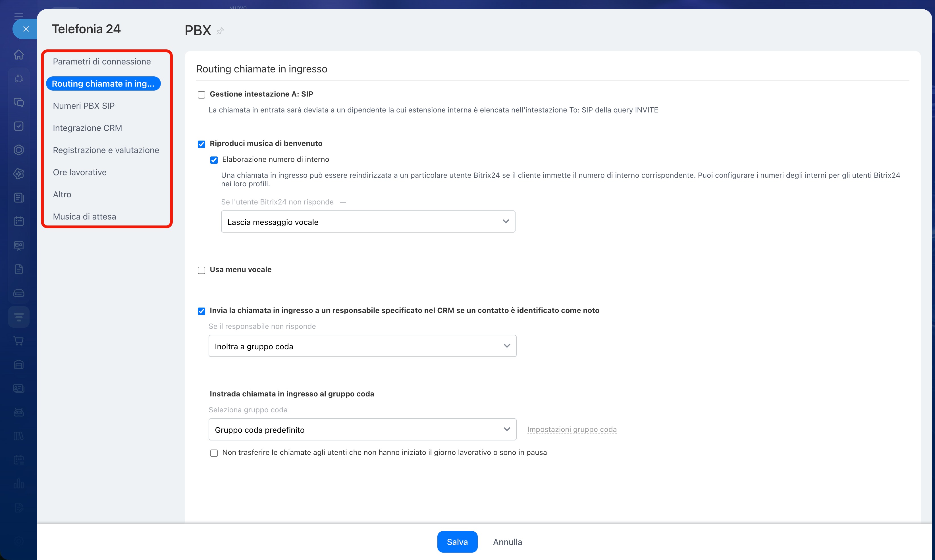Open the robot automation icon in sidebar
The height and width of the screenshot is (560, 935).
[18, 412]
